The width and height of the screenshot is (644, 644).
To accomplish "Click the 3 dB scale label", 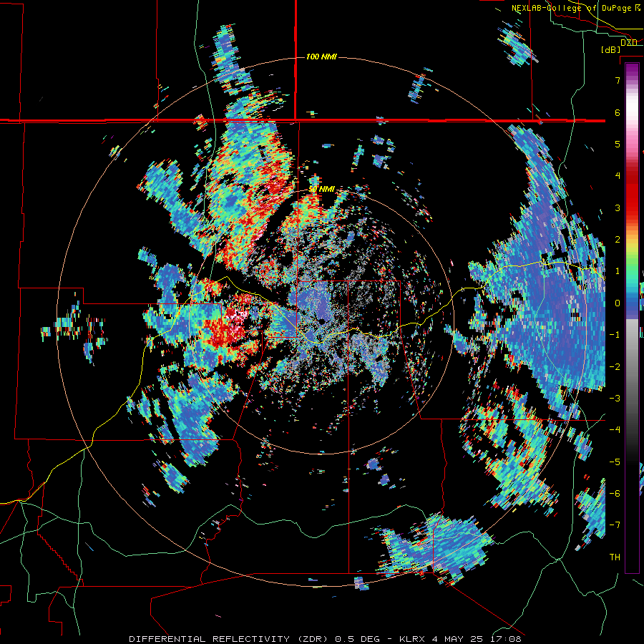I will tap(618, 208).
